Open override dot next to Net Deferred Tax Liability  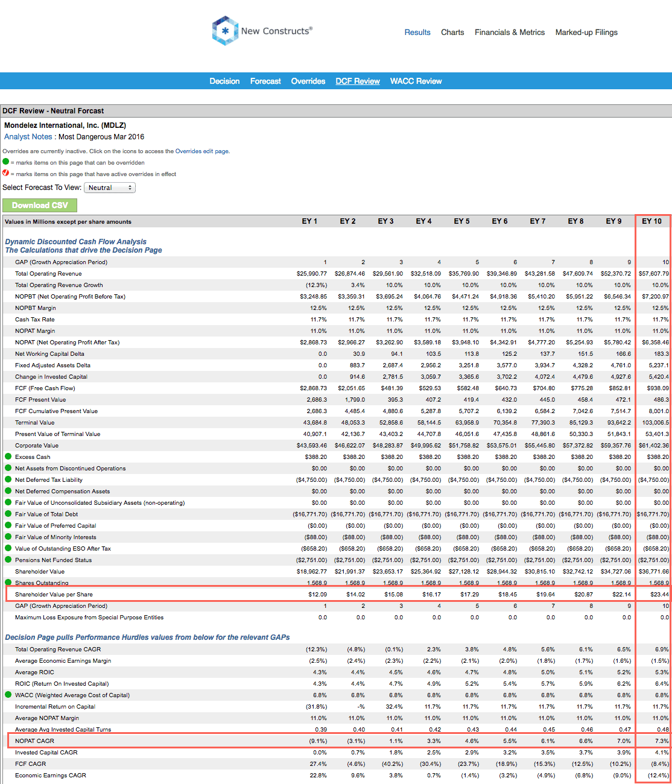[x=8, y=479]
